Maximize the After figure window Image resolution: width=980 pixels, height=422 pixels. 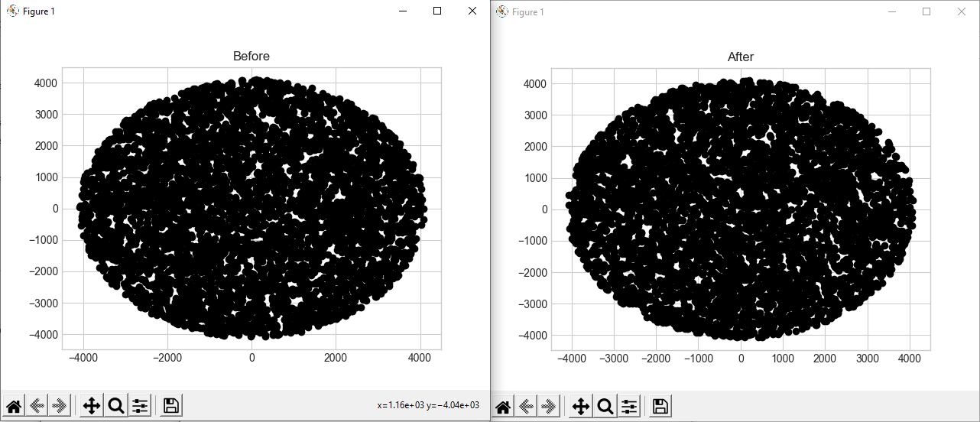pyautogui.click(x=927, y=11)
